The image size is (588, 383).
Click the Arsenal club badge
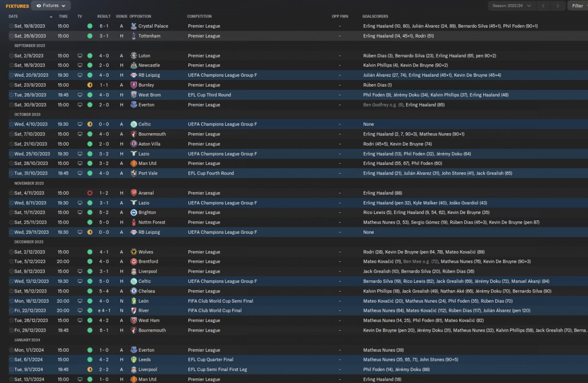point(134,193)
